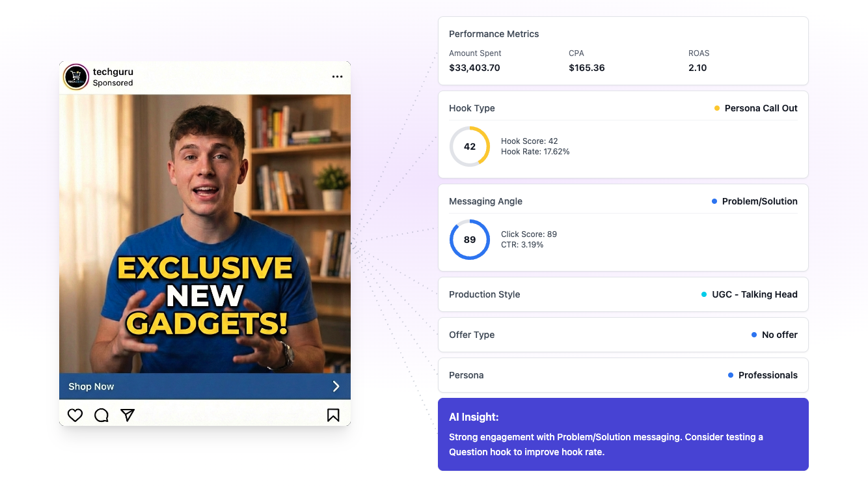This screenshot has height=491, width=868.
Task: Click the Hook Type card title
Action: click(472, 108)
